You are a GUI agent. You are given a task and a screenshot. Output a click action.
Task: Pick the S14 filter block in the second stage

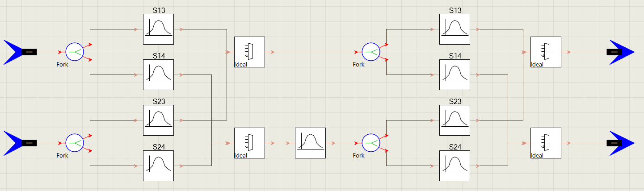click(x=455, y=75)
